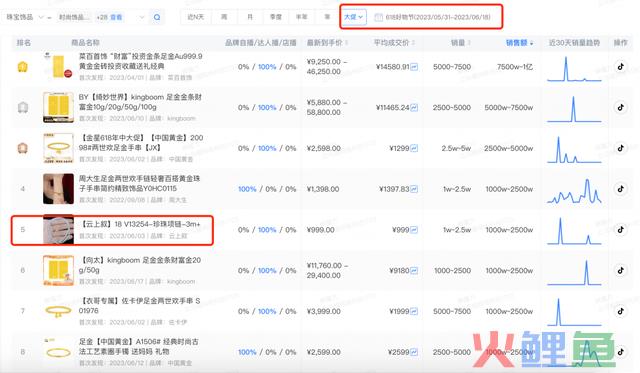
Task: Open price trend icon beside ¥2599 average price
Action: [x=414, y=353]
